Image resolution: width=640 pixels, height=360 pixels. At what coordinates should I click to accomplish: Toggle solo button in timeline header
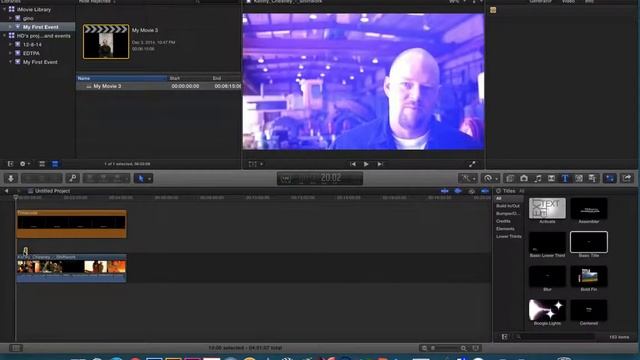pos(471,191)
